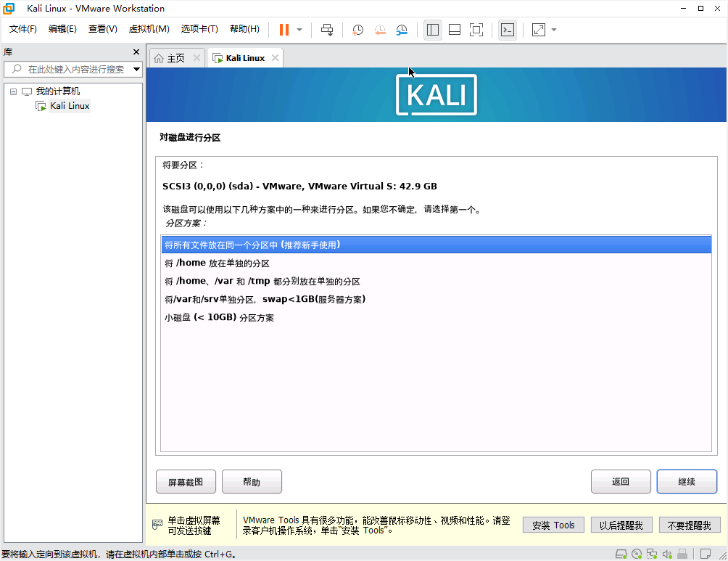This screenshot has width=728, height=561.
Task: Click the stretch guest display icon
Action: tap(539, 30)
